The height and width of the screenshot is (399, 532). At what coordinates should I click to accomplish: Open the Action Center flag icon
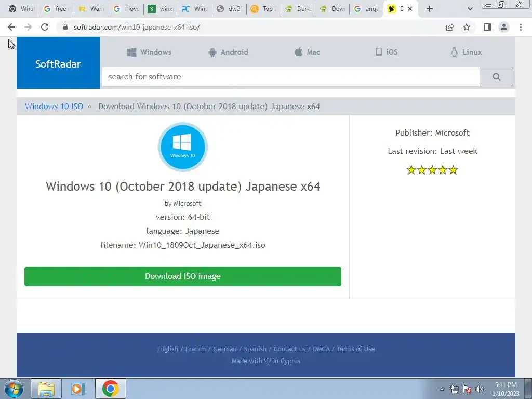[467, 389]
